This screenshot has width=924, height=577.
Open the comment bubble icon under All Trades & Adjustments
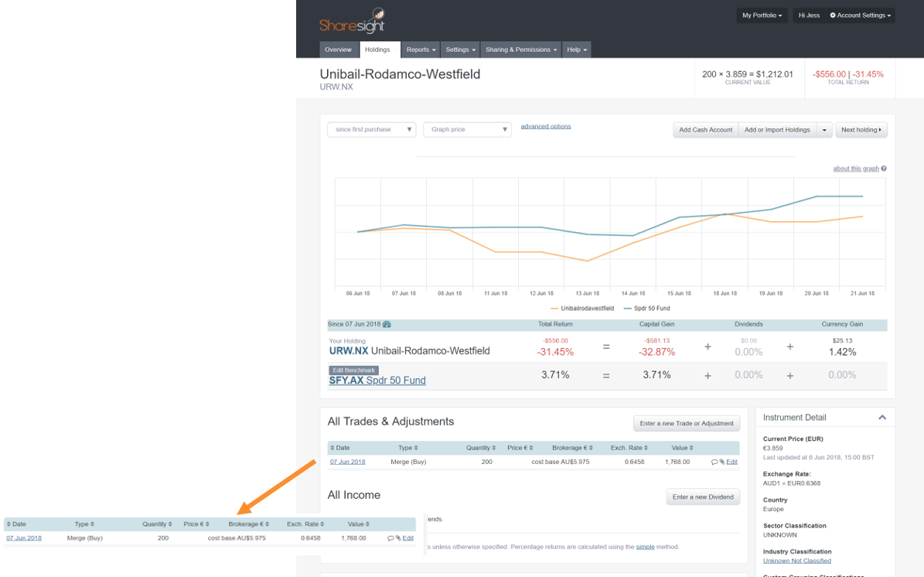click(x=714, y=462)
